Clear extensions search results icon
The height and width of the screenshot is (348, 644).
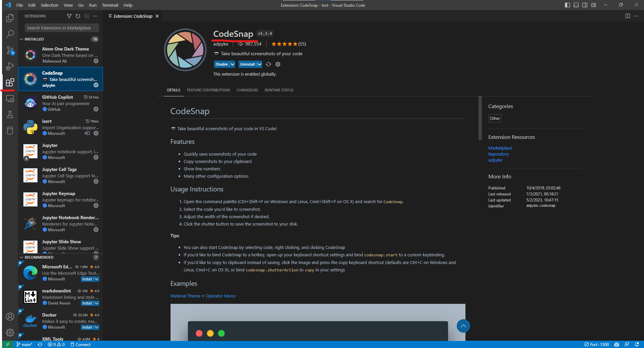87,16
